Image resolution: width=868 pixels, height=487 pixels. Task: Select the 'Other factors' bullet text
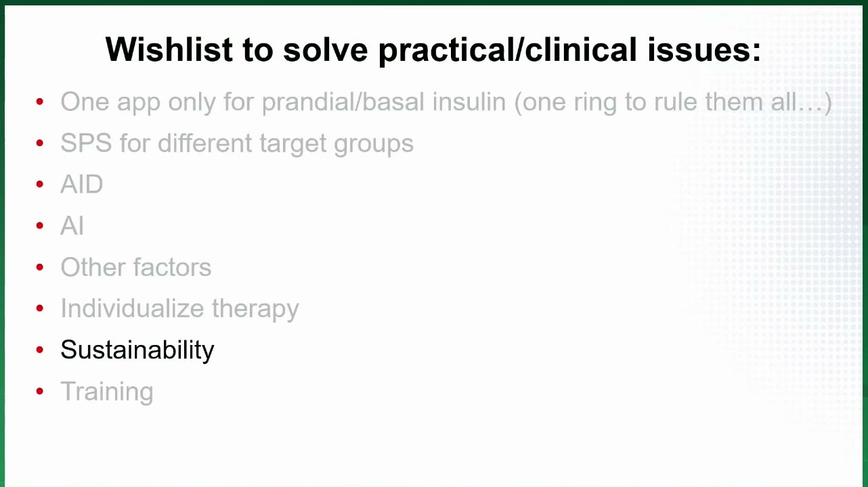click(135, 267)
